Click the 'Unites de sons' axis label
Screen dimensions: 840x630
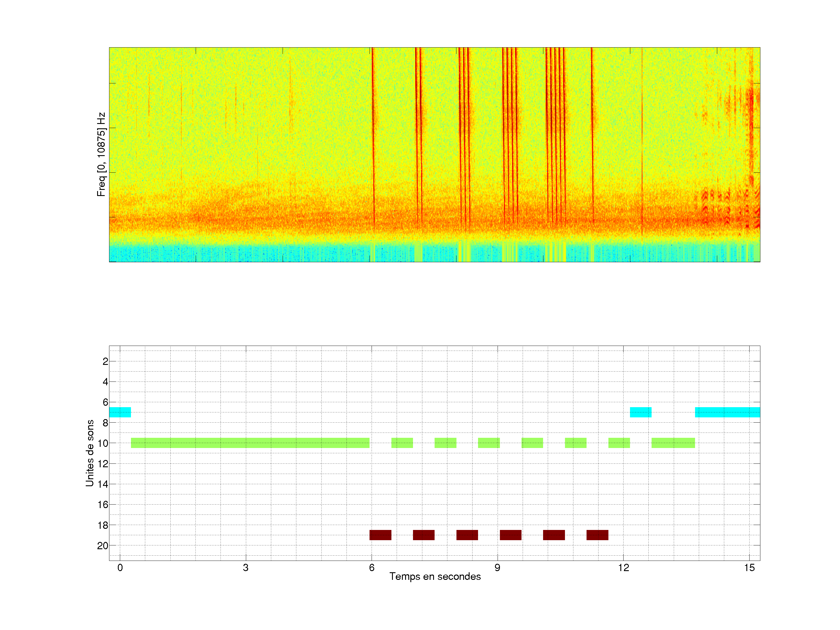pos(90,453)
